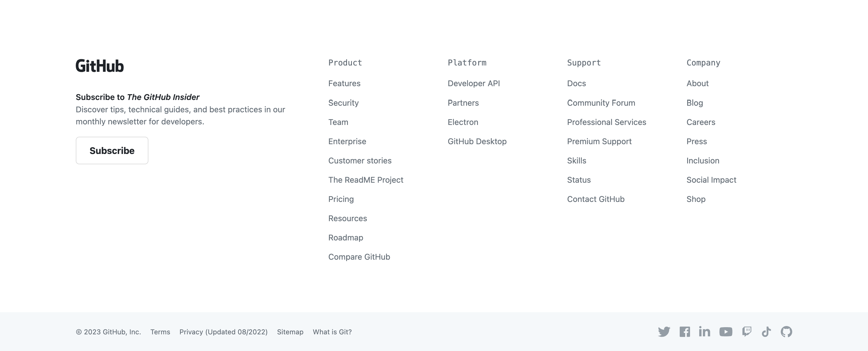Open GitHub's Twitter profile icon

pyautogui.click(x=664, y=332)
